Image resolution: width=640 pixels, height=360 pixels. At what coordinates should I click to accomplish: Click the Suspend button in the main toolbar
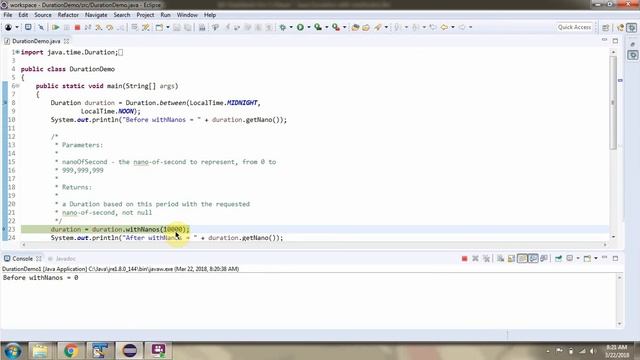(x=66, y=27)
